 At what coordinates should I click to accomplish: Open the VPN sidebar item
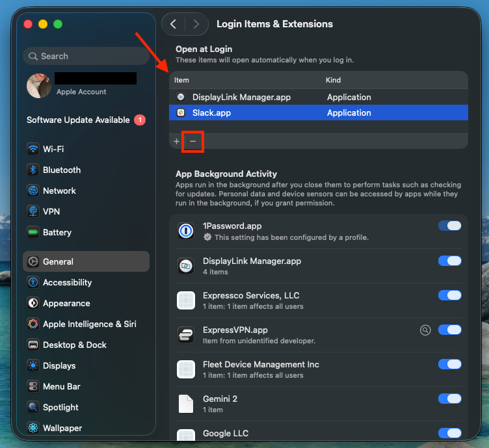pyautogui.click(x=86, y=212)
